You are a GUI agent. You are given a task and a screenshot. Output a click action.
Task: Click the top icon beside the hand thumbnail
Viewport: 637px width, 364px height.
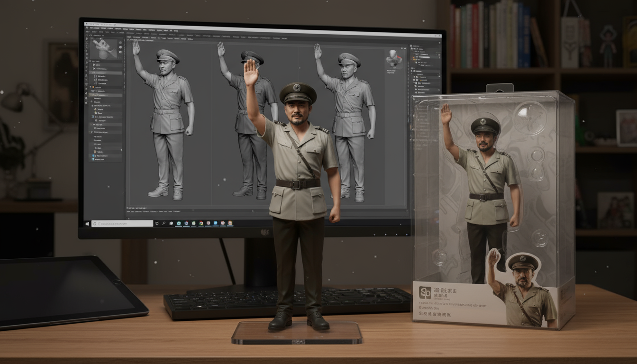pos(120,43)
